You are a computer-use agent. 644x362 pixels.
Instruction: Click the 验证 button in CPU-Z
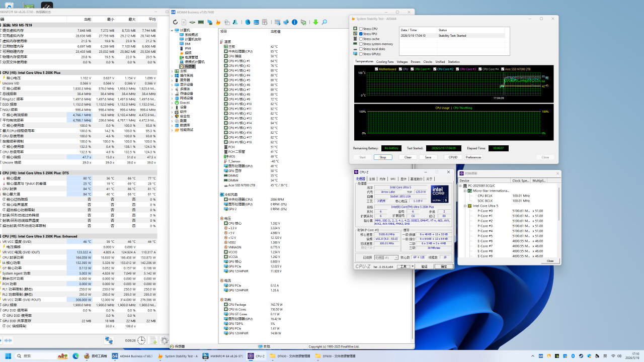(x=424, y=266)
